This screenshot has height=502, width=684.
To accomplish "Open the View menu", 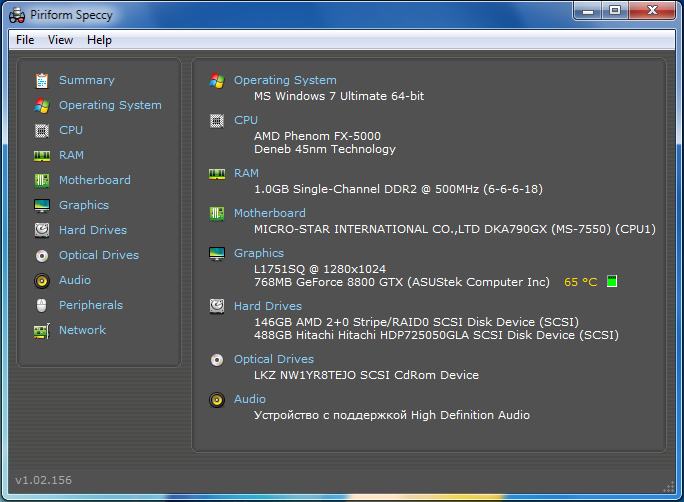I will [60, 40].
